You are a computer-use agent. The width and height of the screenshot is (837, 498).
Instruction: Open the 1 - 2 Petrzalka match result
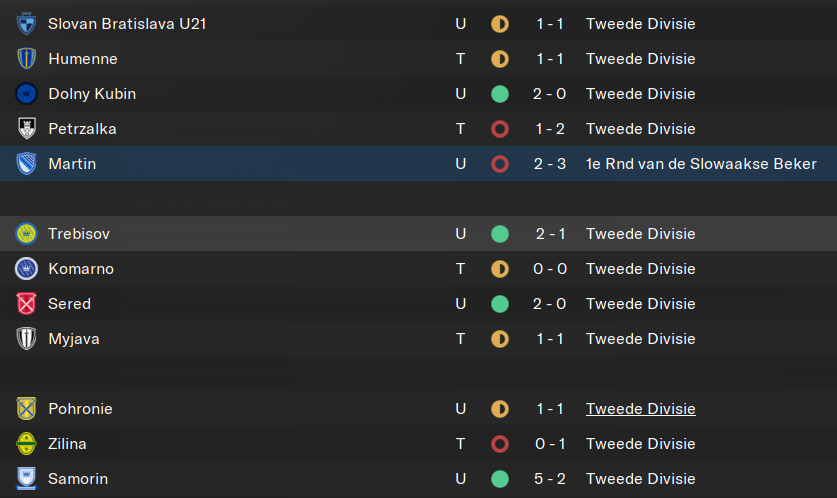(x=550, y=129)
